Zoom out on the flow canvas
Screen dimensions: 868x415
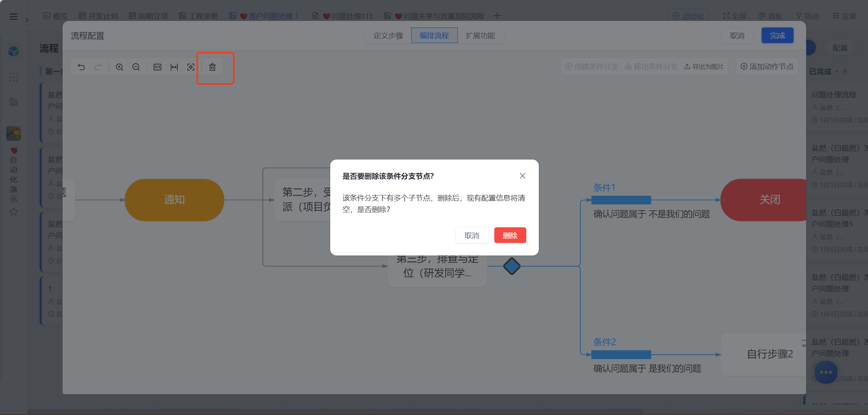click(x=136, y=67)
